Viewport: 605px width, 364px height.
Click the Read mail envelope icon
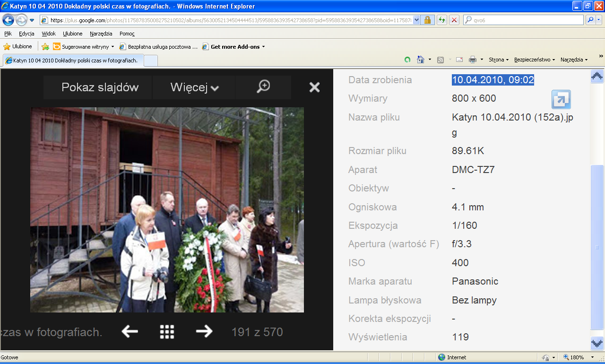(x=459, y=60)
